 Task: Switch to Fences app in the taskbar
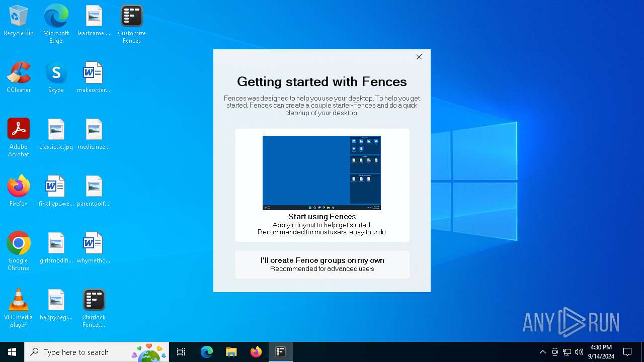point(281,352)
